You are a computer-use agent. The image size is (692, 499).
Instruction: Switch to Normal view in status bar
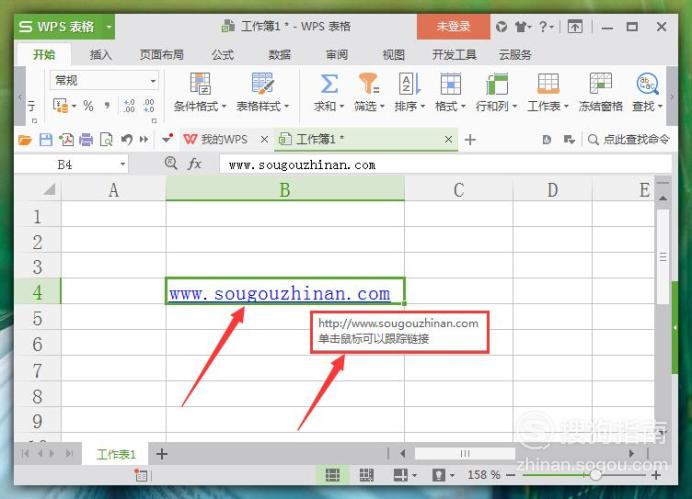click(x=332, y=475)
